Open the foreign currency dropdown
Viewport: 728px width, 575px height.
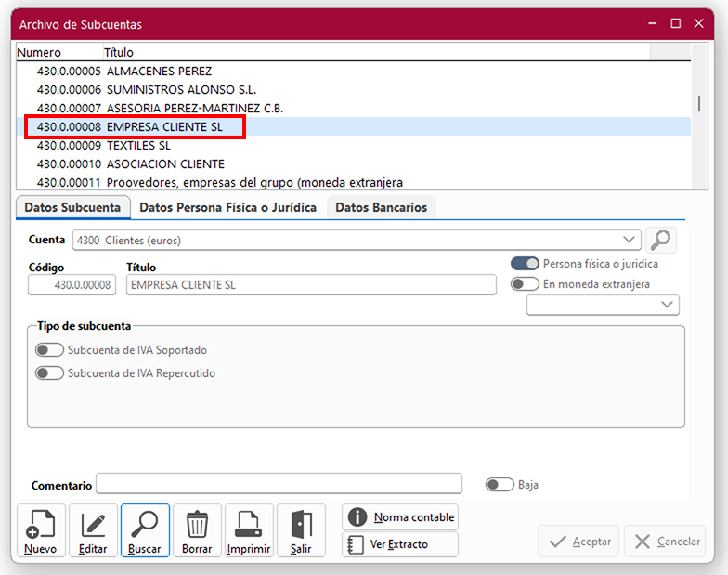pyautogui.click(x=668, y=305)
